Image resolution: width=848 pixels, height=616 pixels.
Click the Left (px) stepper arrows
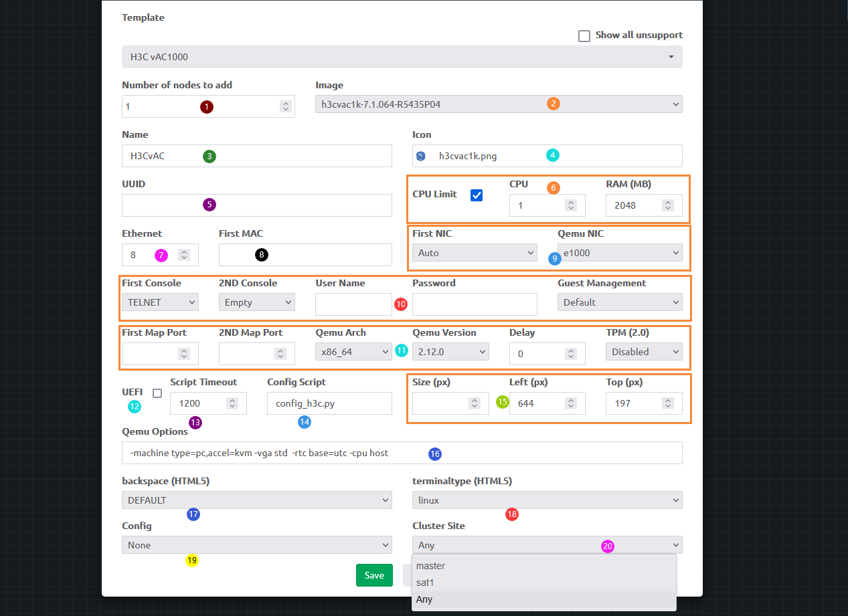pyautogui.click(x=571, y=403)
